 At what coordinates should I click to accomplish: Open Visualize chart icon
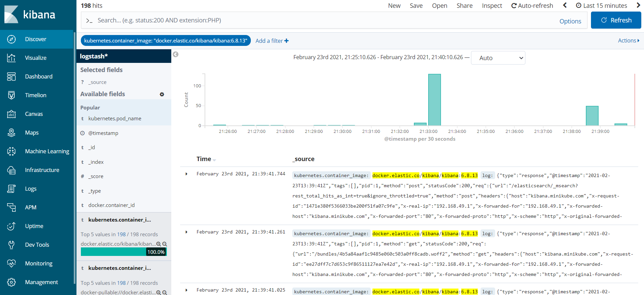coord(11,58)
